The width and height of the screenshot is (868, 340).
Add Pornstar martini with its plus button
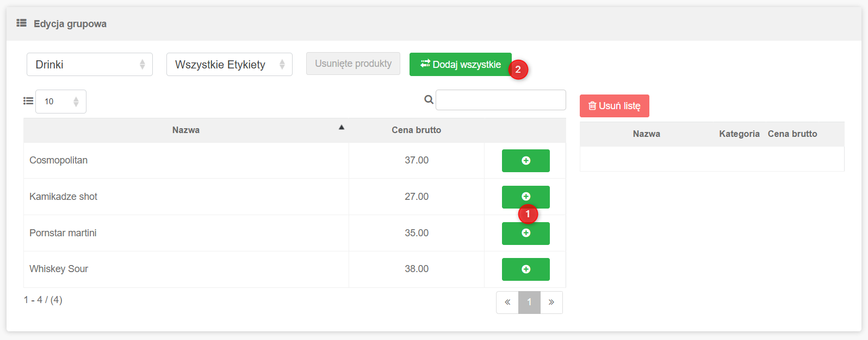pos(525,234)
